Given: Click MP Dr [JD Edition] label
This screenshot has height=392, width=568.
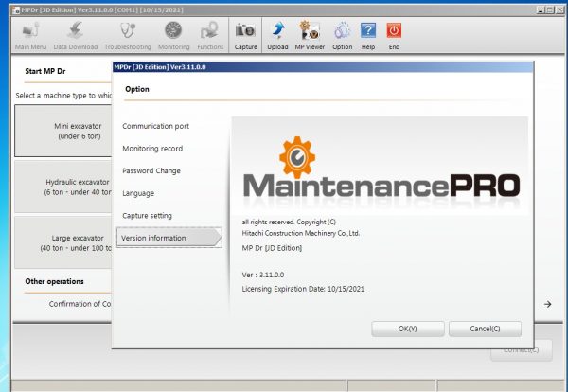Looking at the screenshot, I should pyautogui.click(x=272, y=248).
